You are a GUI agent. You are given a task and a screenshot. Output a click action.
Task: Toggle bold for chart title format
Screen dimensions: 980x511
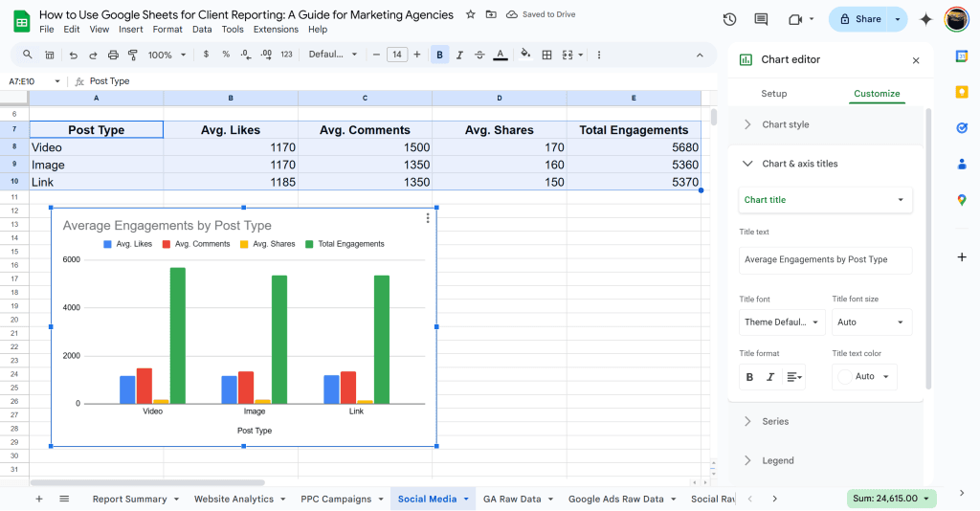tap(749, 377)
